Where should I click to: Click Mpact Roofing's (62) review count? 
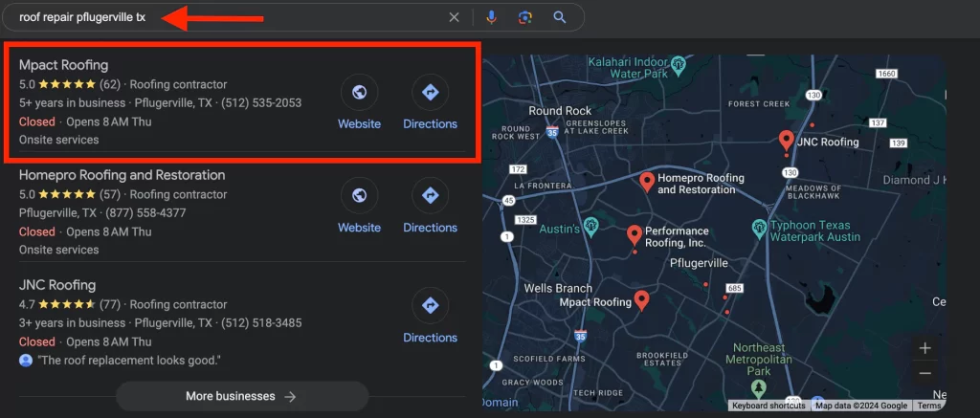(x=110, y=84)
